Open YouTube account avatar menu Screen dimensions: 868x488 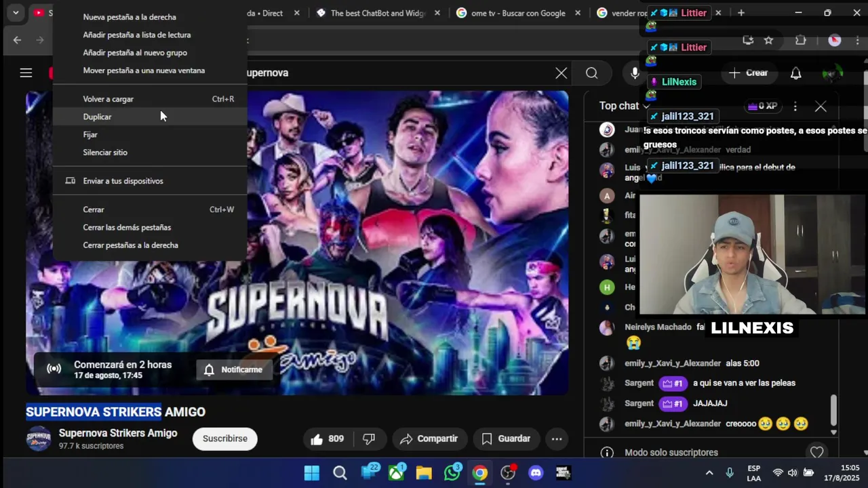(832, 73)
